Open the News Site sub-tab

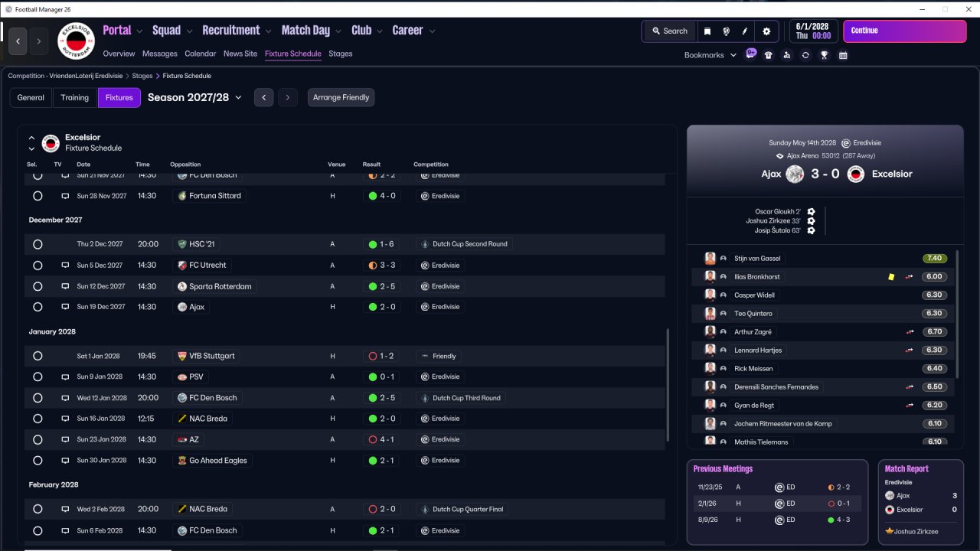point(240,54)
